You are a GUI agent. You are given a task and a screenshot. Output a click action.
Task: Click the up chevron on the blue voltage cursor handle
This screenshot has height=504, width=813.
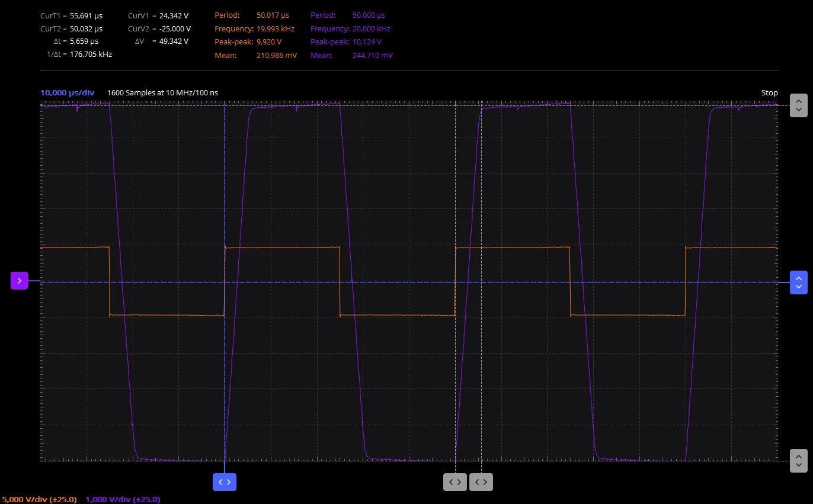(x=799, y=278)
